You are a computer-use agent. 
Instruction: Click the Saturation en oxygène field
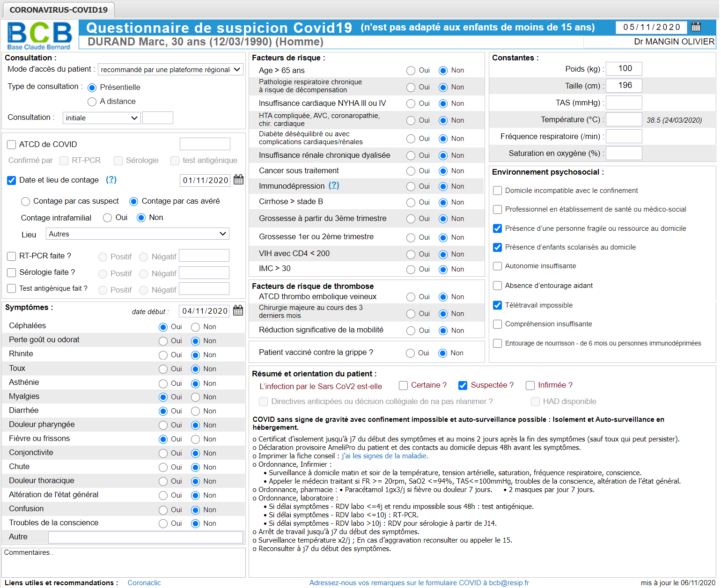(624, 153)
